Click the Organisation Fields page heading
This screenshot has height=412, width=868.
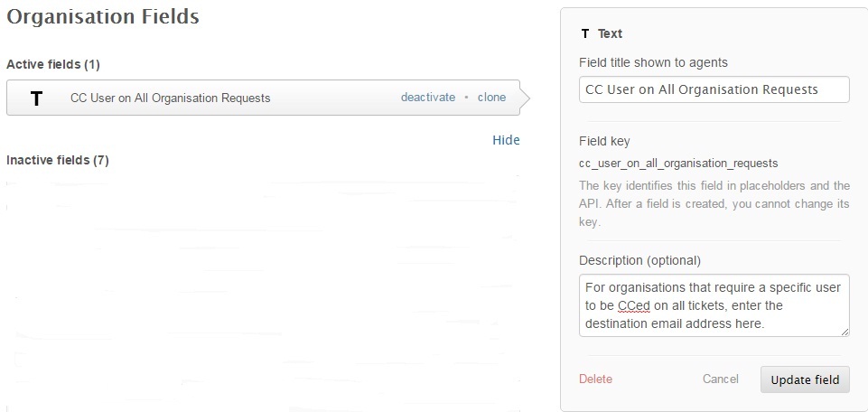click(103, 17)
